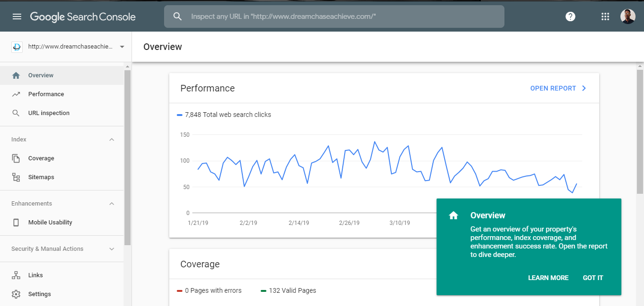Open the navigation menu (hamburger icon)
The width and height of the screenshot is (644, 306).
click(x=17, y=16)
